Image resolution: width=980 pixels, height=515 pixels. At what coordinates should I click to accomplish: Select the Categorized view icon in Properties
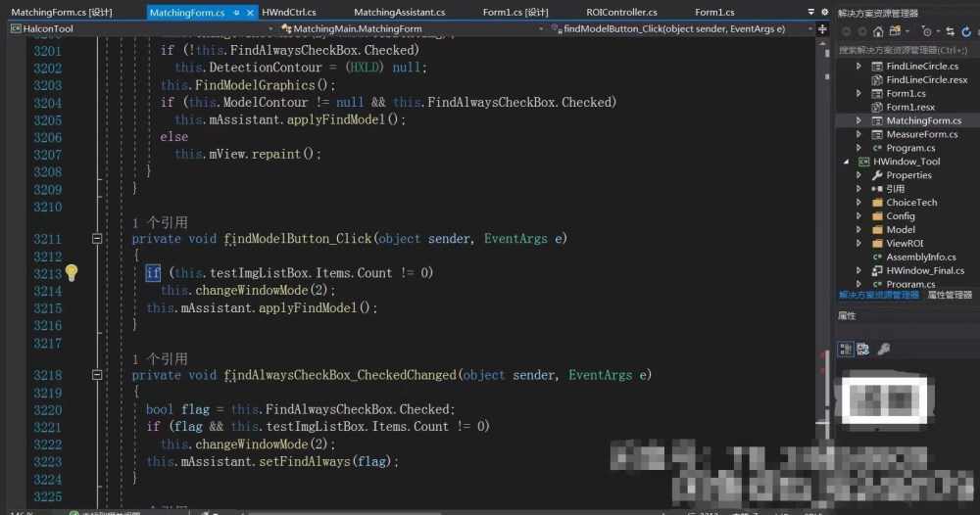[x=846, y=349]
